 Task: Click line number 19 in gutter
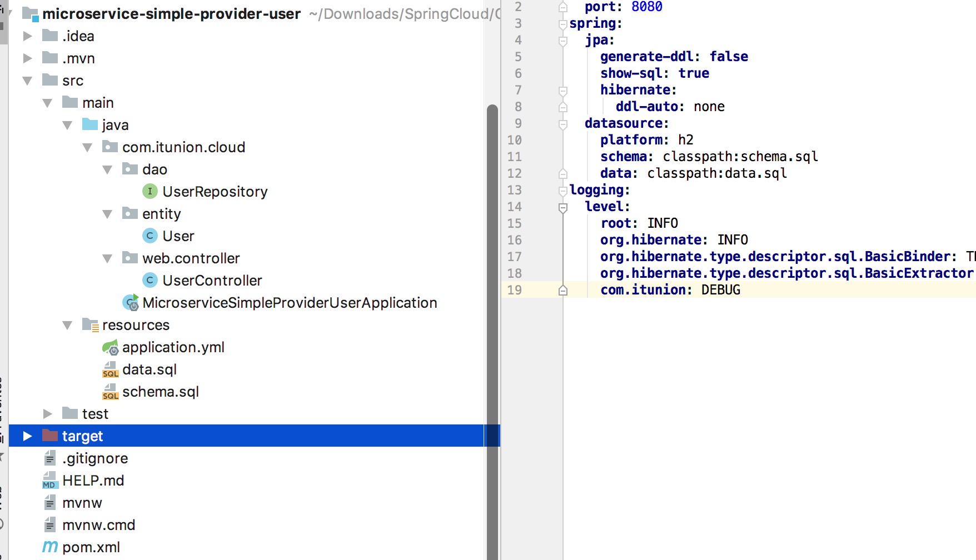point(515,290)
